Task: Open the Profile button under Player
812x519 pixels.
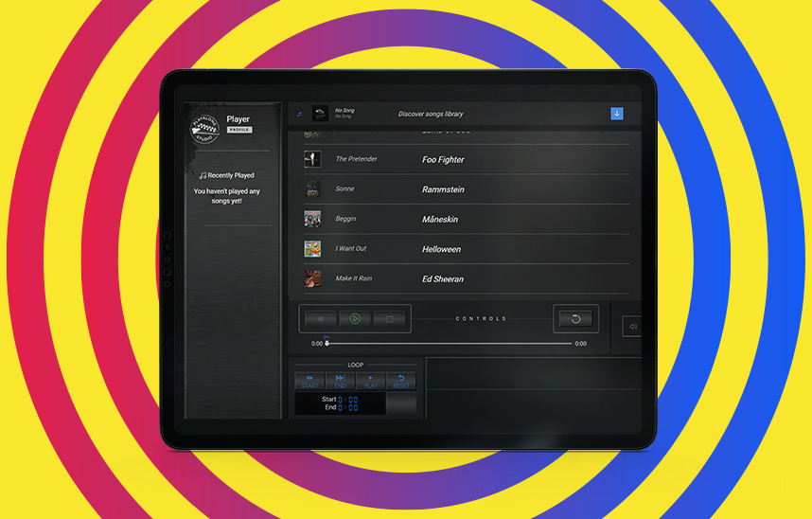Action: pyautogui.click(x=239, y=130)
